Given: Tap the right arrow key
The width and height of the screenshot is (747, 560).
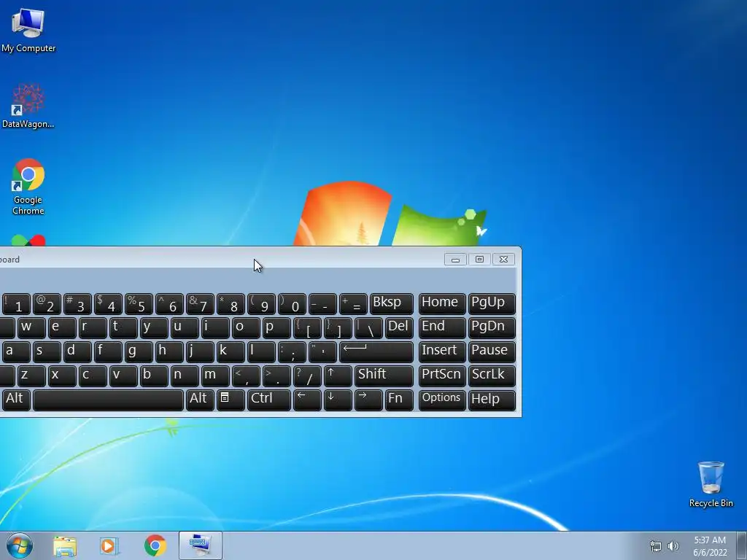Looking at the screenshot, I should point(368,400).
